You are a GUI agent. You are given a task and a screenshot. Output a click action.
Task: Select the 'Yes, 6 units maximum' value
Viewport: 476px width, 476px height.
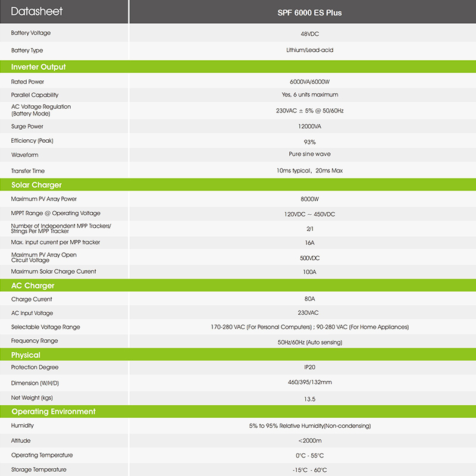(x=309, y=95)
